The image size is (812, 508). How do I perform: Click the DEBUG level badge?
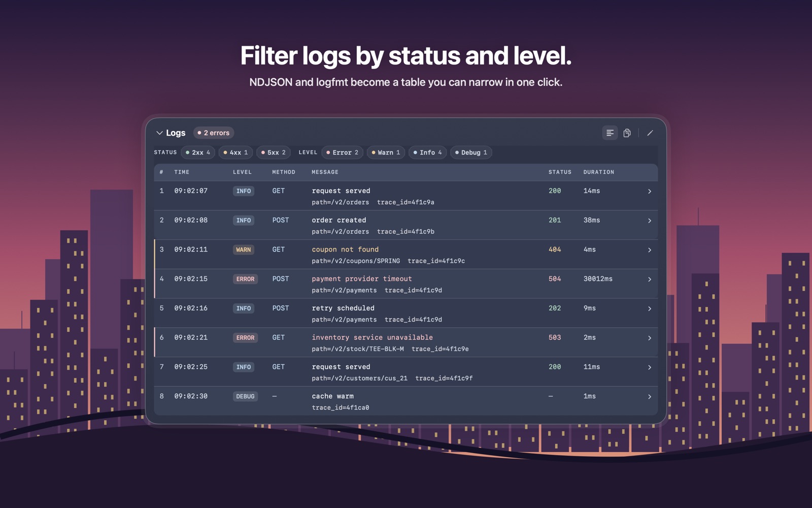pyautogui.click(x=245, y=397)
